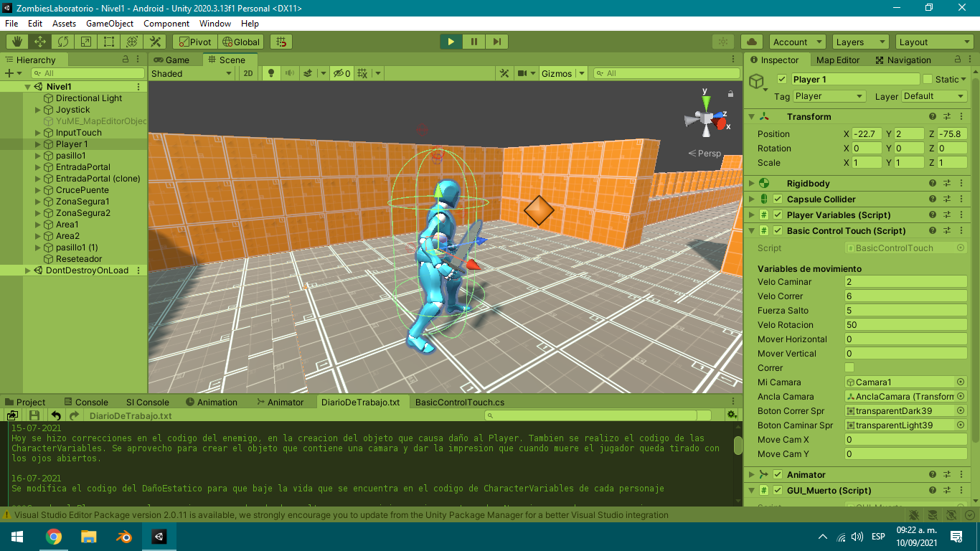Select the Move tool
The height and width of the screenshot is (551, 980).
[40, 42]
